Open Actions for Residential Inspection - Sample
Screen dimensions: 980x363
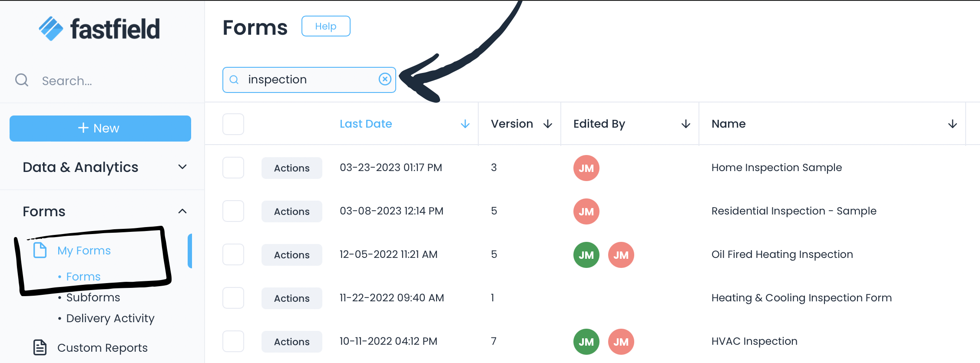tap(291, 211)
